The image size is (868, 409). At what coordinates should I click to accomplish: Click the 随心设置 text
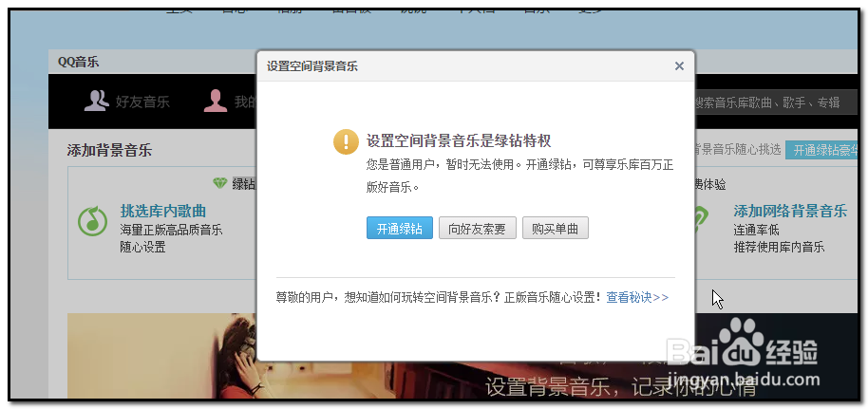142,247
